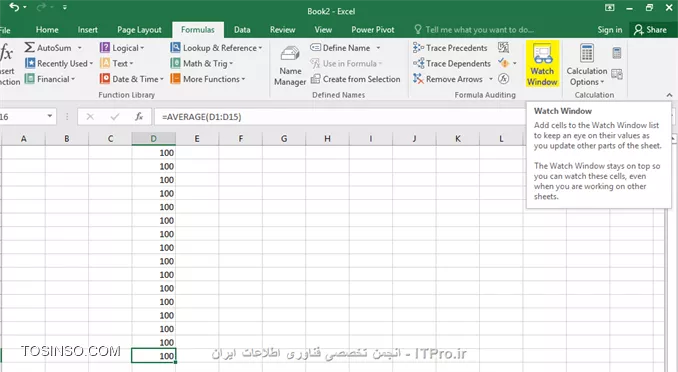678x372 pixels.
Task: Click the Evaluate Formula icon
Action: click(x=503, y=79)
